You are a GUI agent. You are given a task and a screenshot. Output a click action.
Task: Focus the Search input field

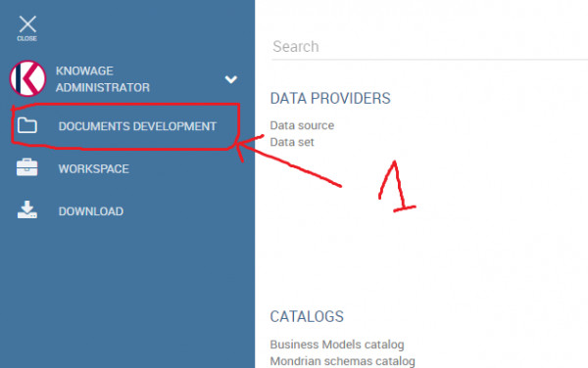[x=429, y=47]
